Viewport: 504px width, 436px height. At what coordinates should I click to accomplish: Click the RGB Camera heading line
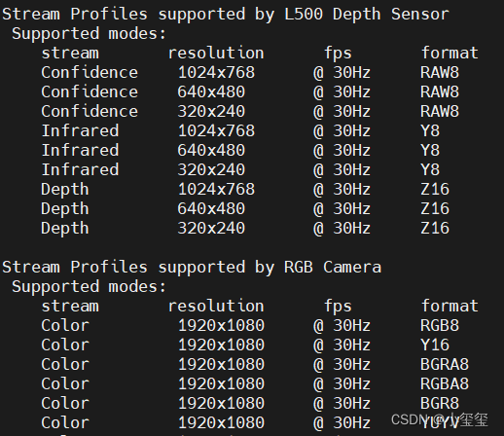(192, 268)
